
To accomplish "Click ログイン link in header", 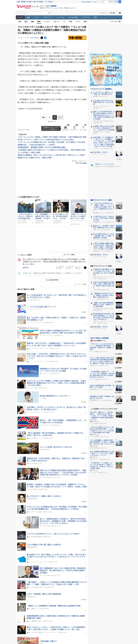I will (42, 8).
